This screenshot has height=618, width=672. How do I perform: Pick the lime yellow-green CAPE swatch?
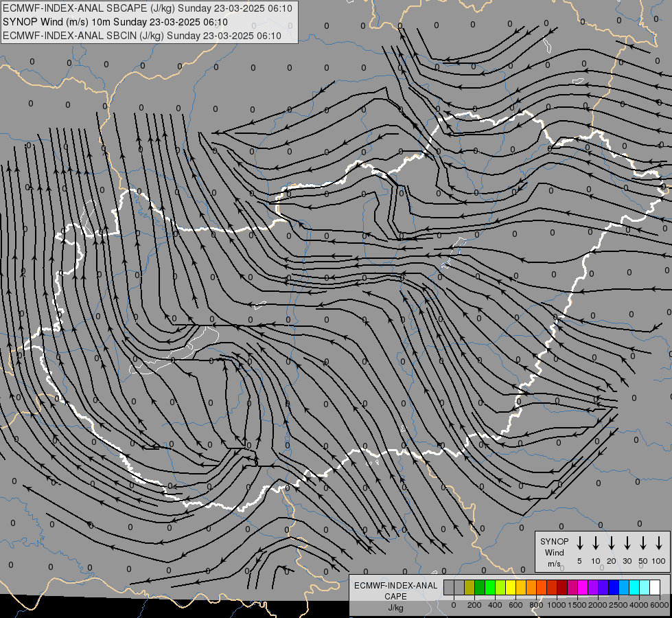(x=500, y=587)
